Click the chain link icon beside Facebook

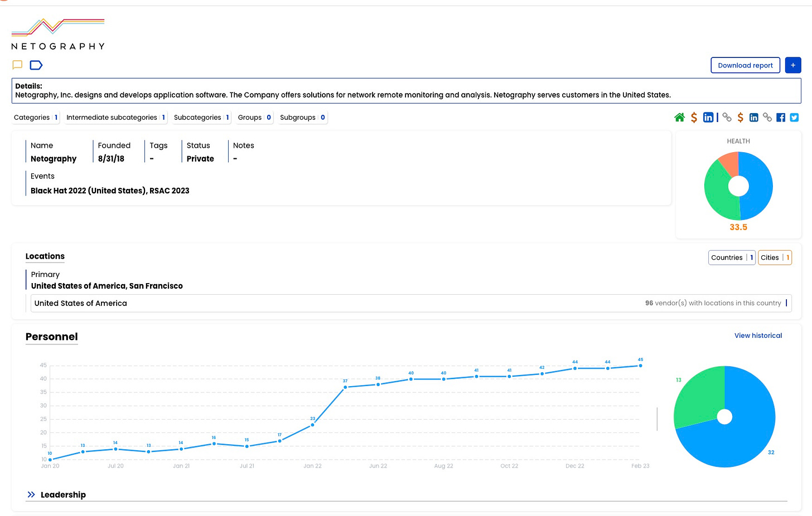tap(767, 117)
